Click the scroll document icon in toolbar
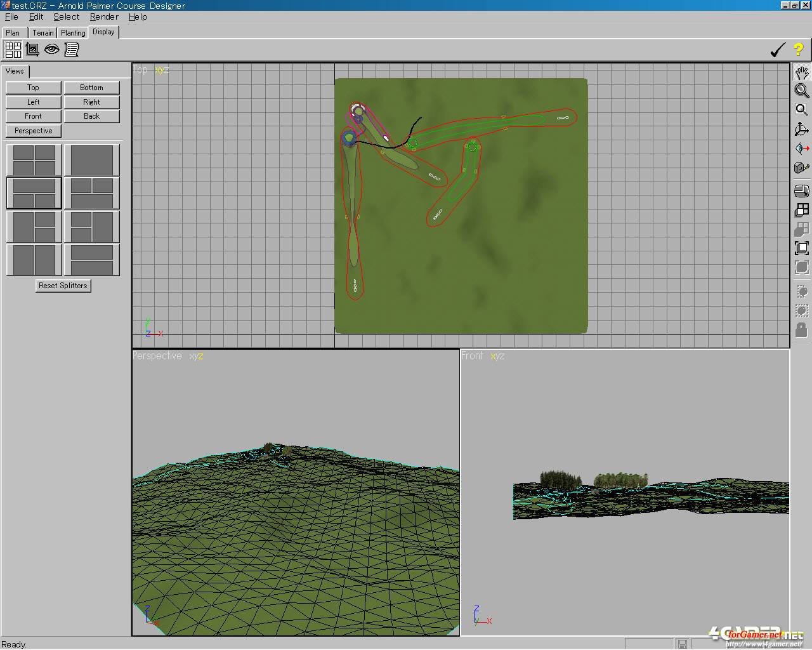The width and height of the screenshot is (812, 650). [x=72, y=49]
